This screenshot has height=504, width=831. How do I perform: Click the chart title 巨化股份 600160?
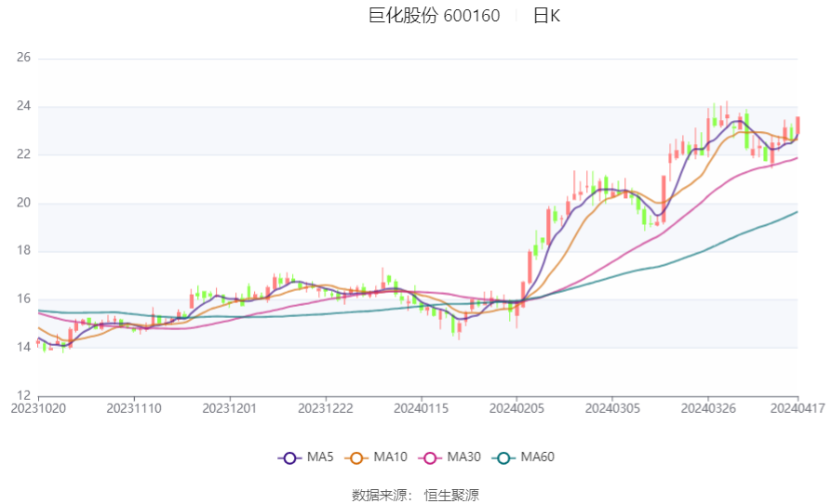[x=434, y=16]
